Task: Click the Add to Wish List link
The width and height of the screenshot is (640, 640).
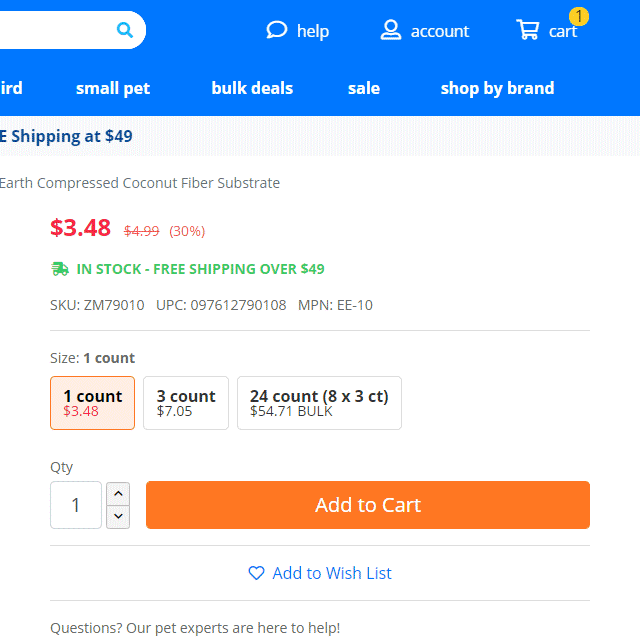Action: pyautogui.click(x=332, y=573)
